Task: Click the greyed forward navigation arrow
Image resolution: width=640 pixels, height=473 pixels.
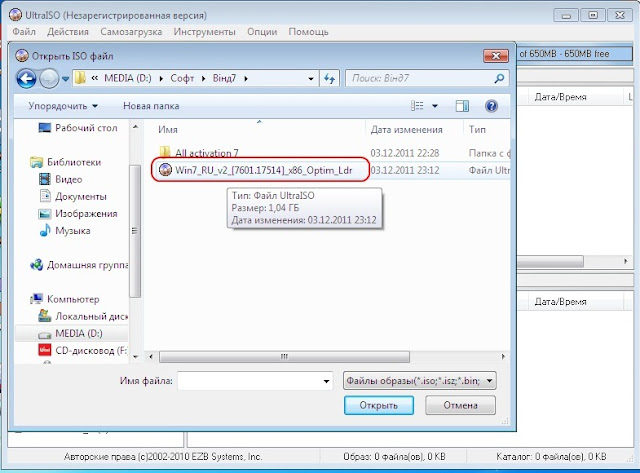Action: click(49, 78)
